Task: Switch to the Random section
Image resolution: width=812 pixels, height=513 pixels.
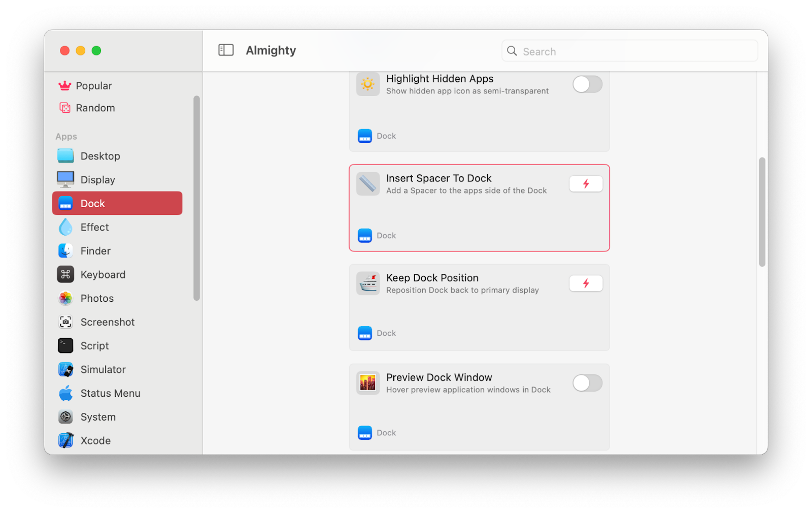Action: pos(95,108)
